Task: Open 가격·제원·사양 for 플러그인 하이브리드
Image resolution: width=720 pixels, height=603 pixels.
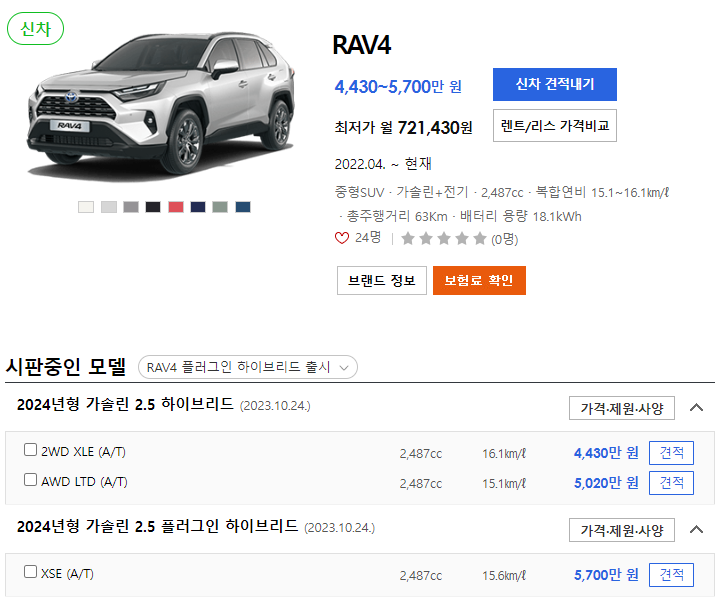Action: [622, 530]
